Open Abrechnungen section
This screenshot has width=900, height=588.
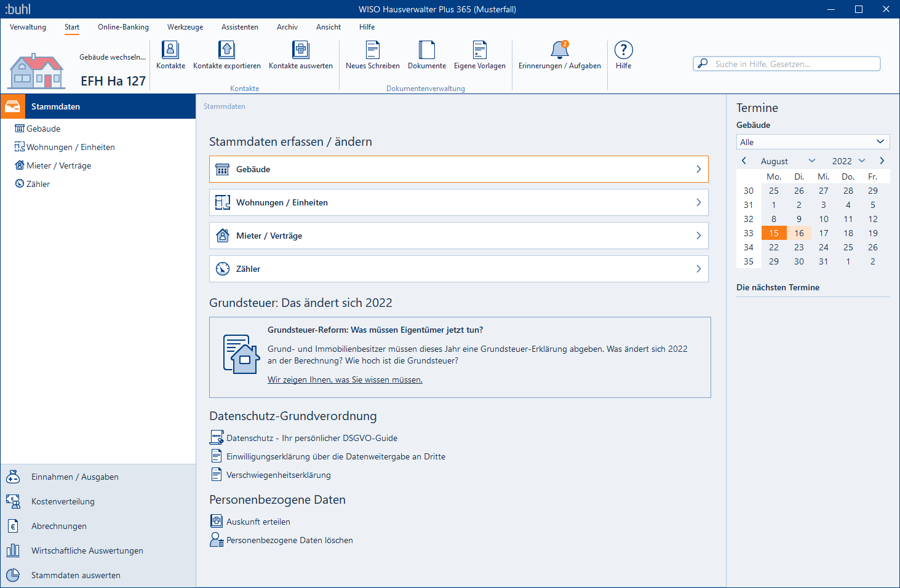pos(59,526)
